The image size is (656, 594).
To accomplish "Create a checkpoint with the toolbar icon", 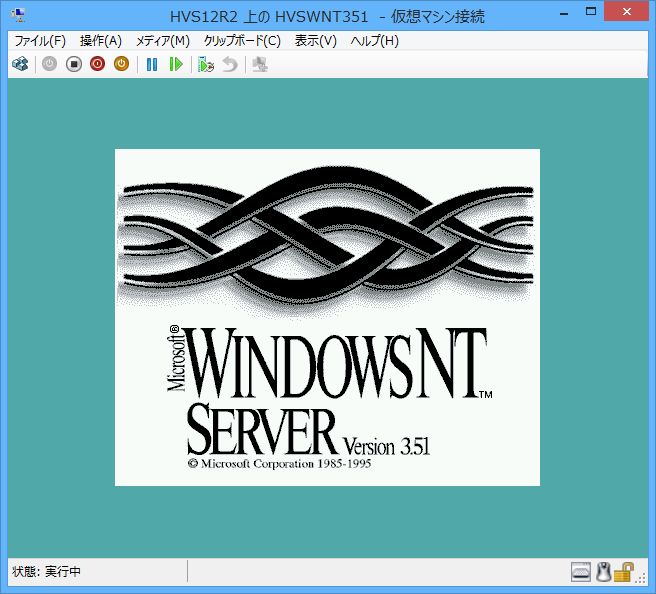I will point(206,64).
